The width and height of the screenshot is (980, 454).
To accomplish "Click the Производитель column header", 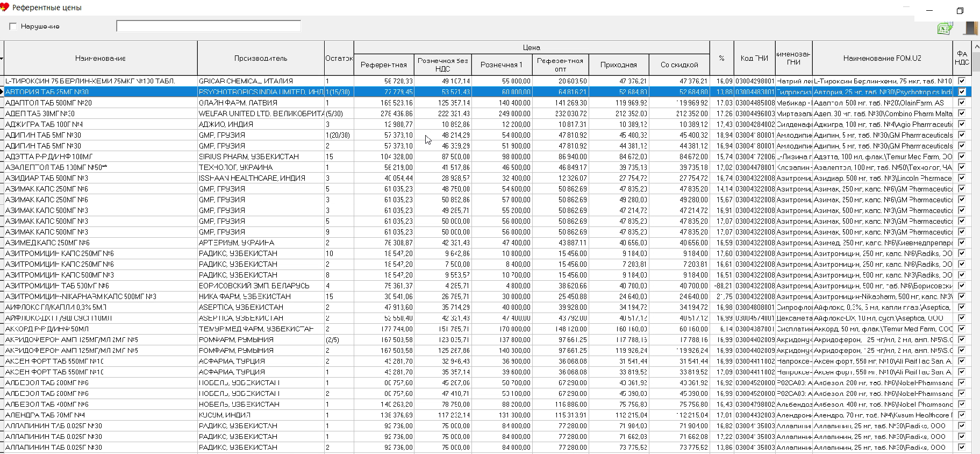I will (261, 58).
